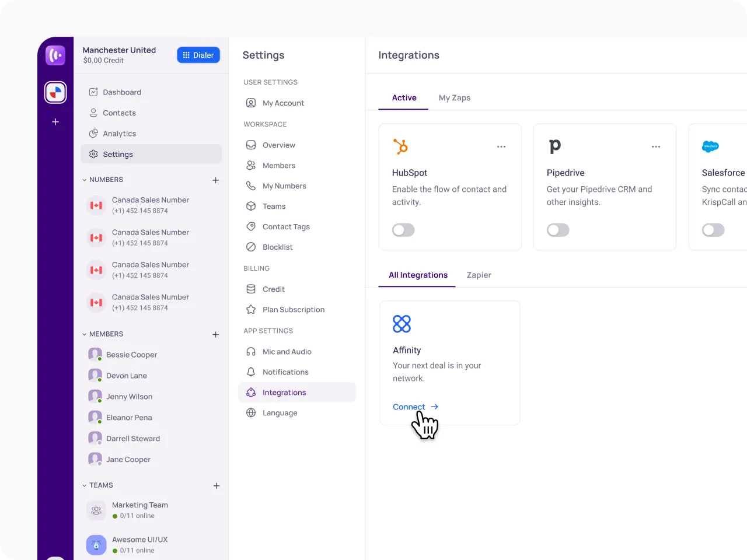Viewport: 747px width, 560px height.
Task: Switch to the My Zaps tab
Action: coord(455,98)
